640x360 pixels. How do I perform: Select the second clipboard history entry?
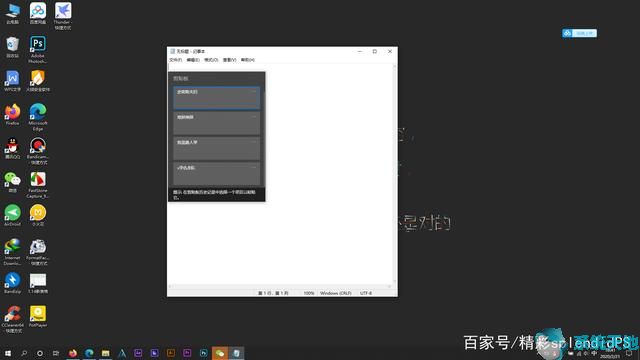click(x=216, y=123)
